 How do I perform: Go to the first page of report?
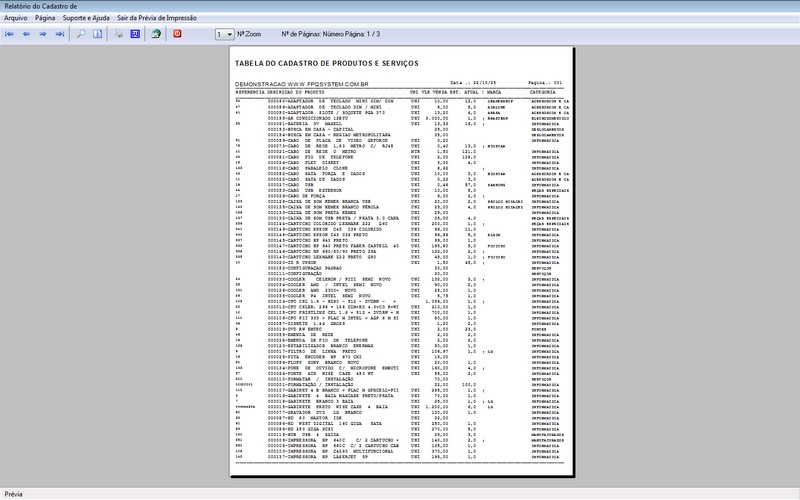(10, 34)
